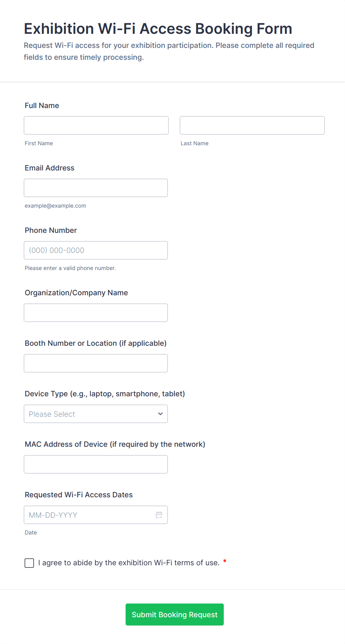Click the Device Type dropdown chevron arrow
Screen dimensions: 345x644
160,414
